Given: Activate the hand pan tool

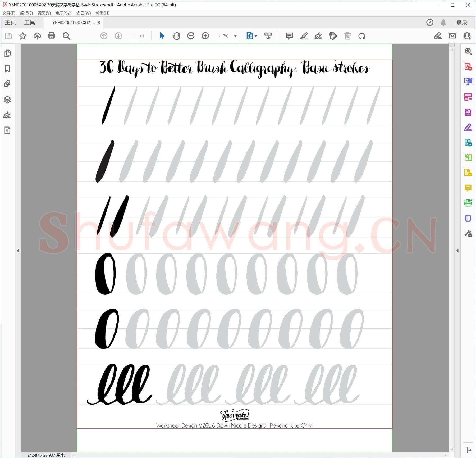Looking at the screenshot, I should click(x=176, y=36).
